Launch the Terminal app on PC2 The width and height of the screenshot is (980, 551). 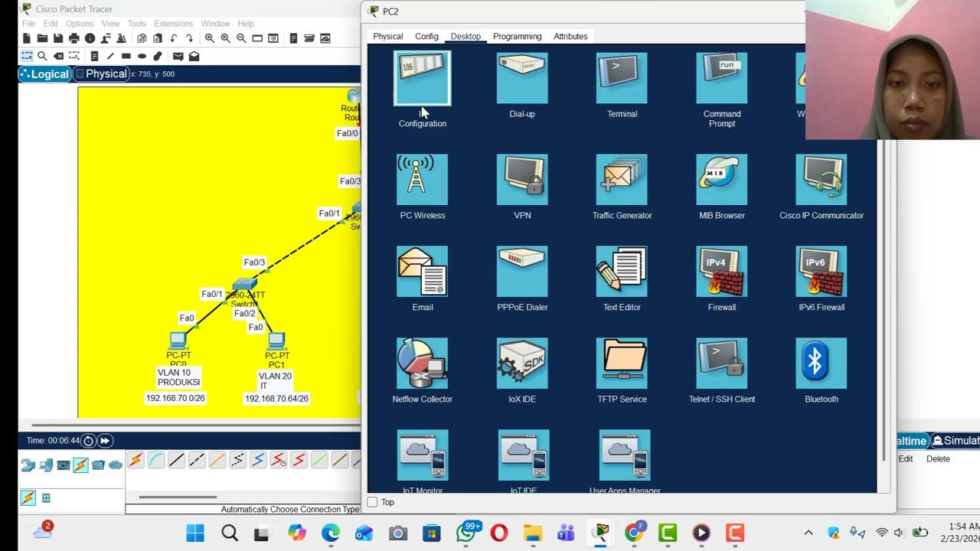(x=622, y=78)
